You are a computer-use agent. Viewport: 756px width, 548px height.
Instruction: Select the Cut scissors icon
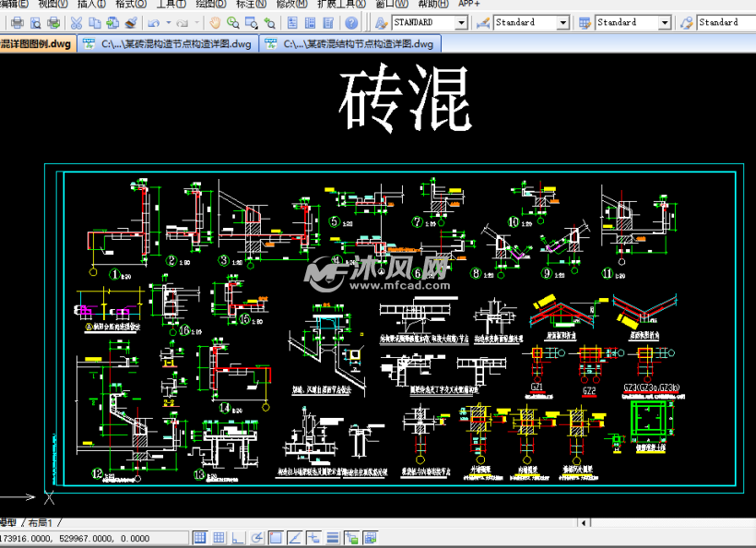pos(76,22)
